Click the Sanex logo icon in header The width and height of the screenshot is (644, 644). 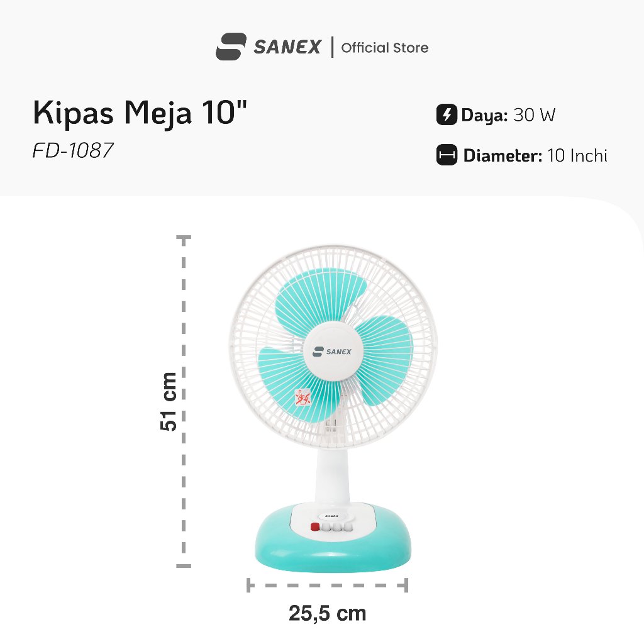pos(229,47)
